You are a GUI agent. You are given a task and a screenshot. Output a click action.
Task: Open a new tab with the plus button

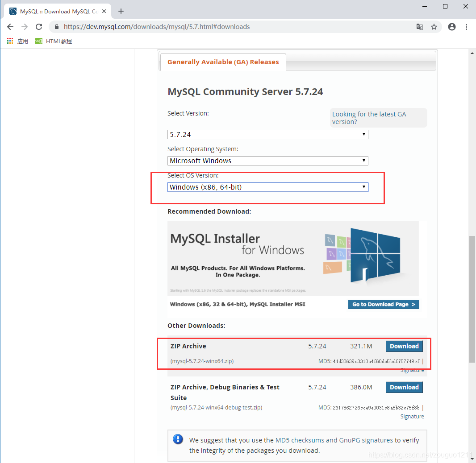(121, 11)
